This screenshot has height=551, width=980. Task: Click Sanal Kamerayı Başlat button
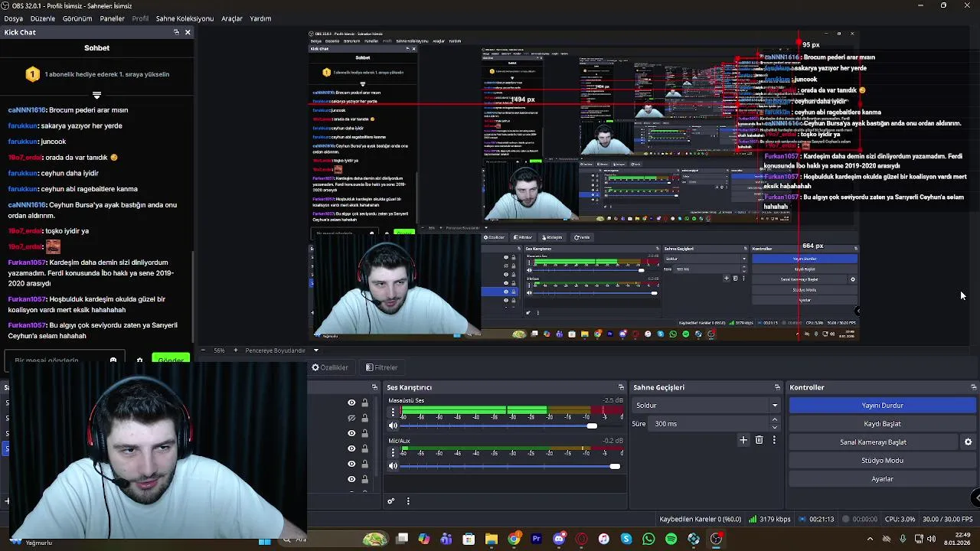tap(873, 442)
